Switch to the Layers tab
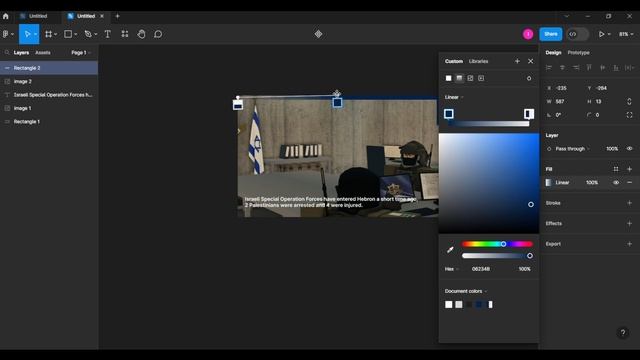Screen dimensions: 640x360 click(21, 53)
